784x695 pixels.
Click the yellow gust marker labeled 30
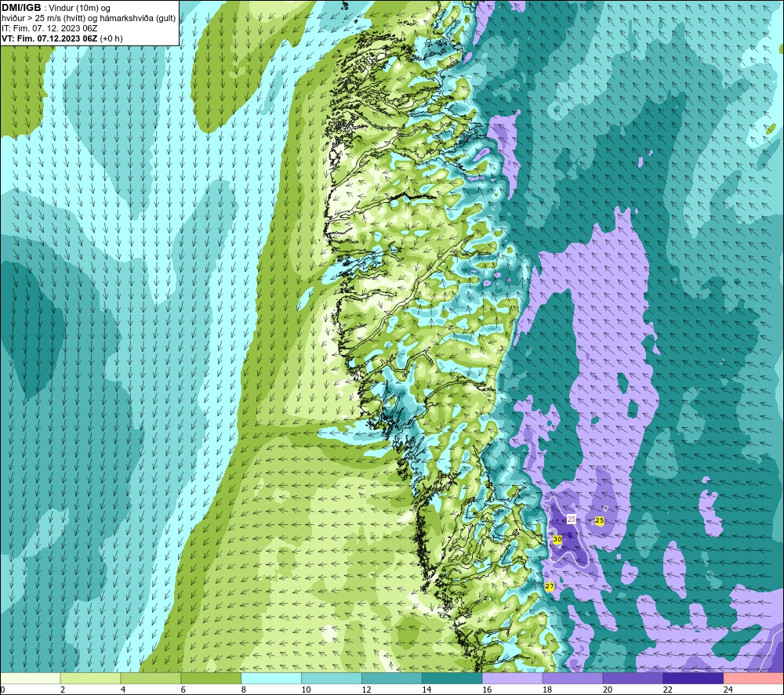coord(557,540)
